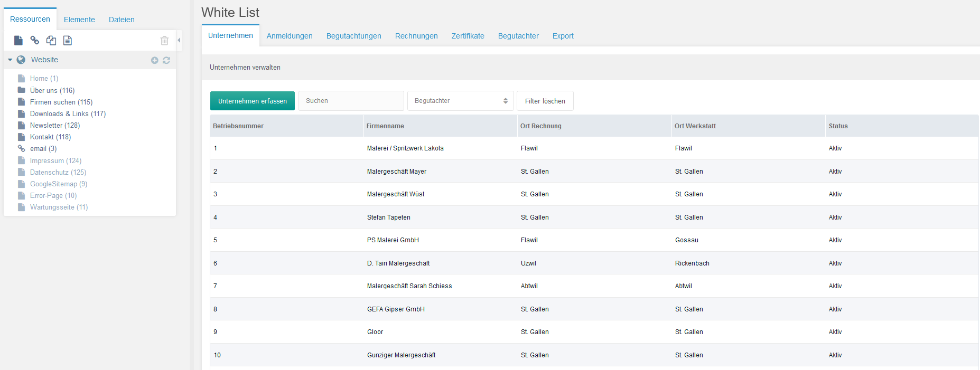980x370 pixels.
Task: Switch to the Anmeldungen tab
Action: (x=290, y=36)
